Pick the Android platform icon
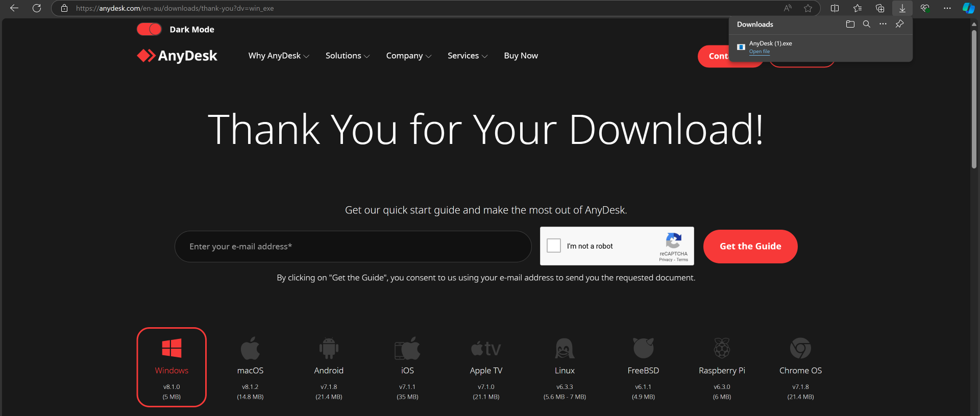Image resolution: width=980 pixels, height=416 pixels. pyautogui.click(x=329, y=349)
